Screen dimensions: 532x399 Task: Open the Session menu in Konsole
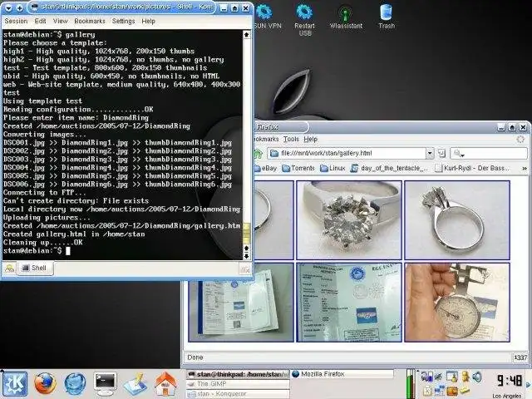coord(16,21)
